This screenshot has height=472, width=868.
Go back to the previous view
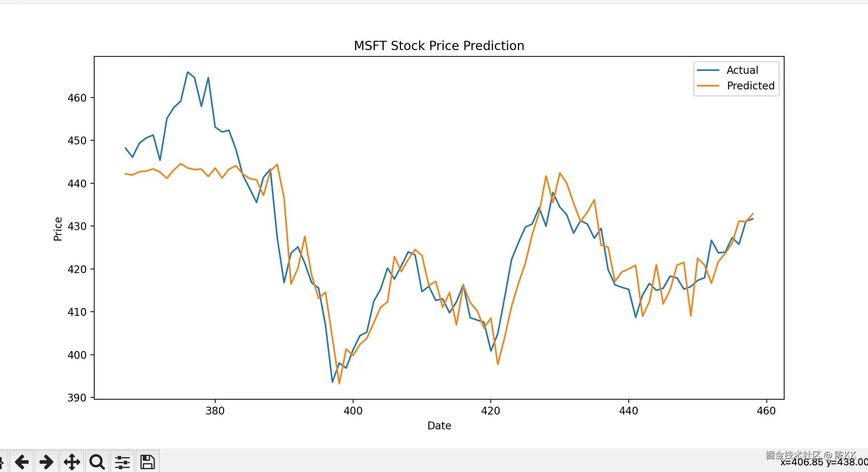[22, 462]
